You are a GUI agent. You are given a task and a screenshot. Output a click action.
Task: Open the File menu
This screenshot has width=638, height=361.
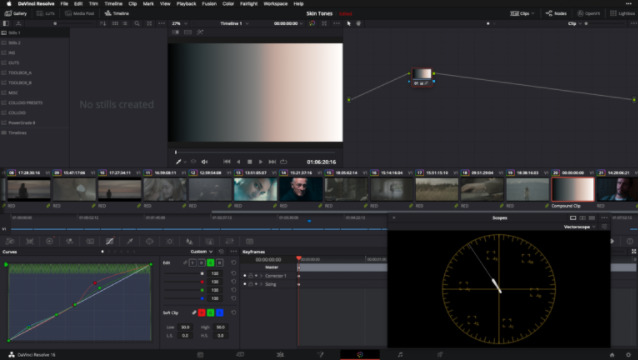tap(64, 4)
